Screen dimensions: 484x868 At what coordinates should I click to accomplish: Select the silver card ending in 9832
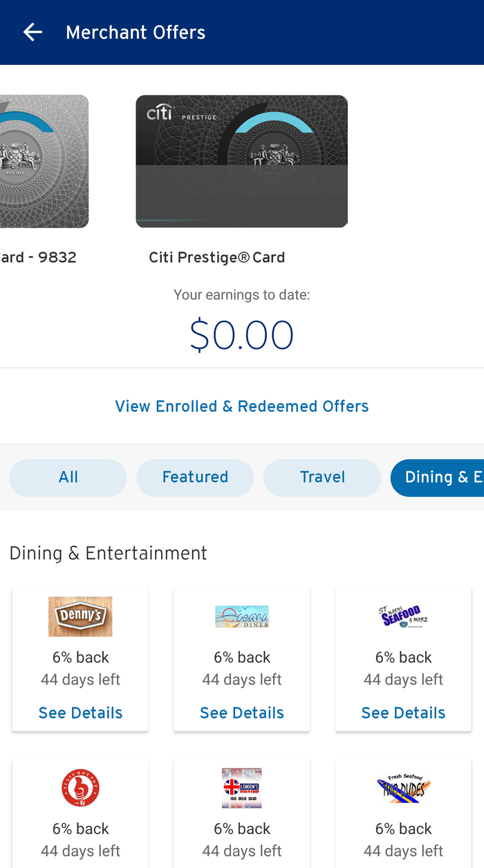tap(44, 161)
